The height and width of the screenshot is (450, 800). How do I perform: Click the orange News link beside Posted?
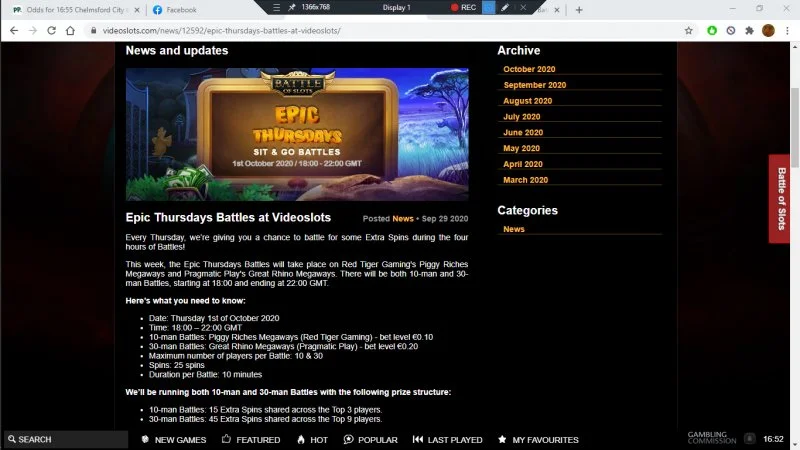(403, 218)
